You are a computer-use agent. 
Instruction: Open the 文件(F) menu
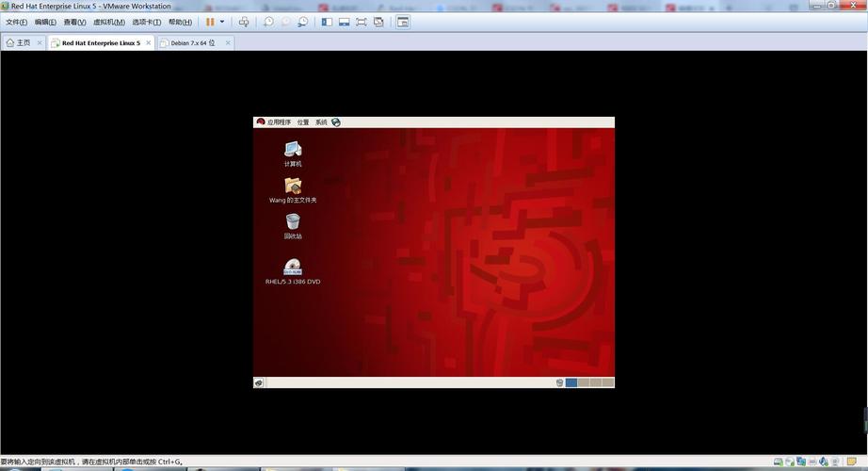[16, 23]
